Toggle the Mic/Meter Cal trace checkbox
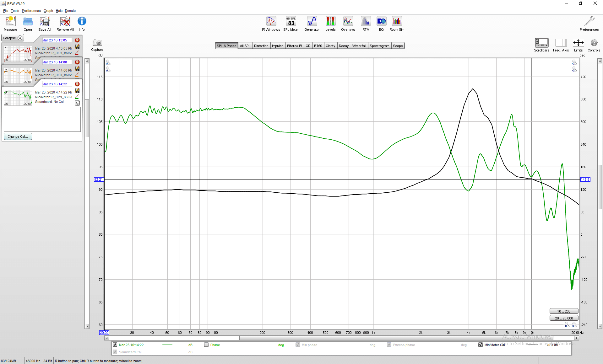The image size is (603, 364). (x=481, y=345)
